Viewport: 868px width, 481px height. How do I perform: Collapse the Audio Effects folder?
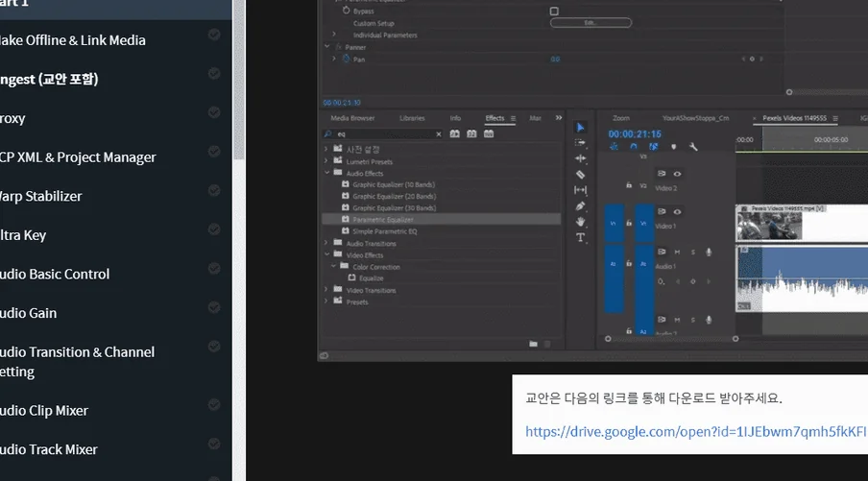[327, 173]
